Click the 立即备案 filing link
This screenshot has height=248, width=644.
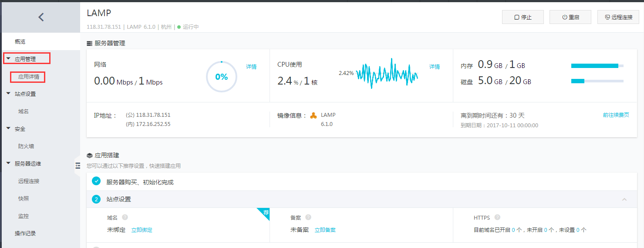[x=325, y=230]
